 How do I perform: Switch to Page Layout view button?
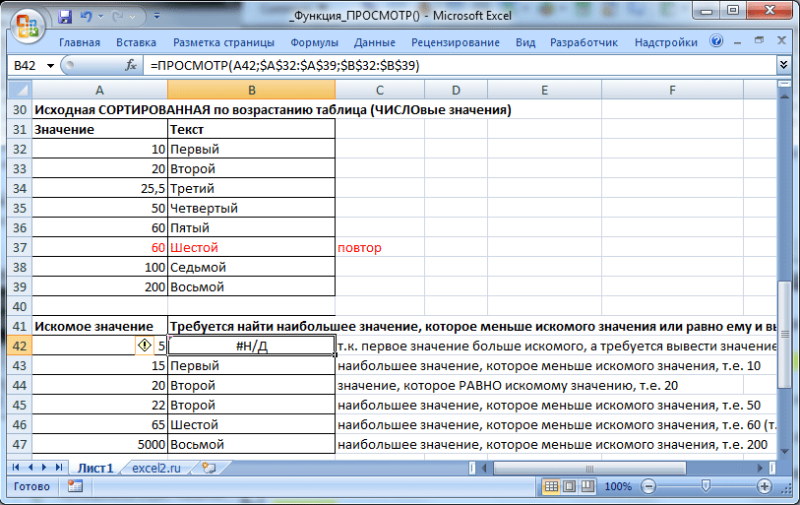tap(569, 486)
